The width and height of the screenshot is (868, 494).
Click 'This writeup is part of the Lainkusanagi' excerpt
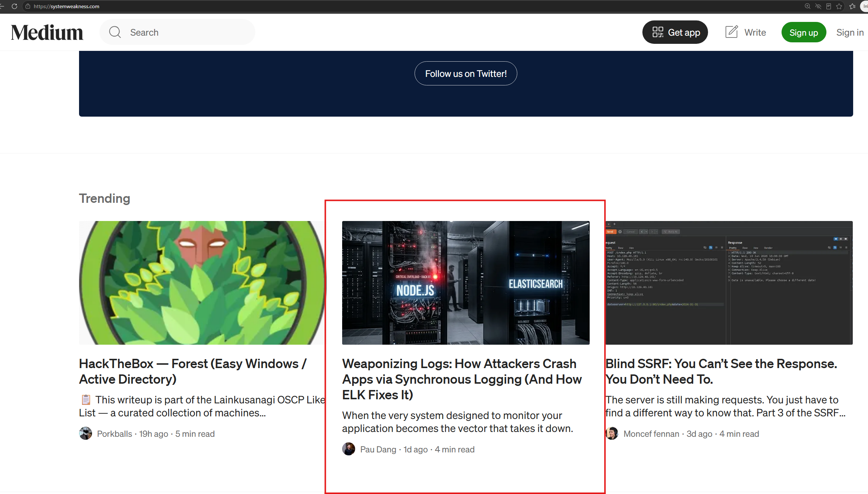pyautogui.click(x=202, y=406)
